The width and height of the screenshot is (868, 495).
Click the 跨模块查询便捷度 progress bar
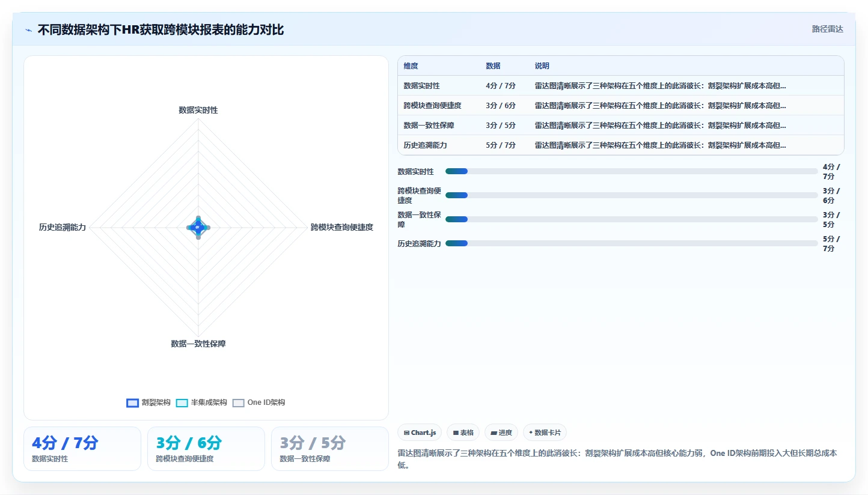(x=631, y=195)
